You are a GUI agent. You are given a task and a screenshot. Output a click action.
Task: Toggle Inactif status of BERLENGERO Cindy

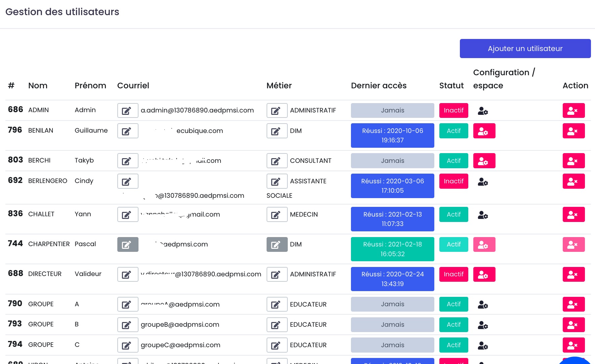coord(453,181)
